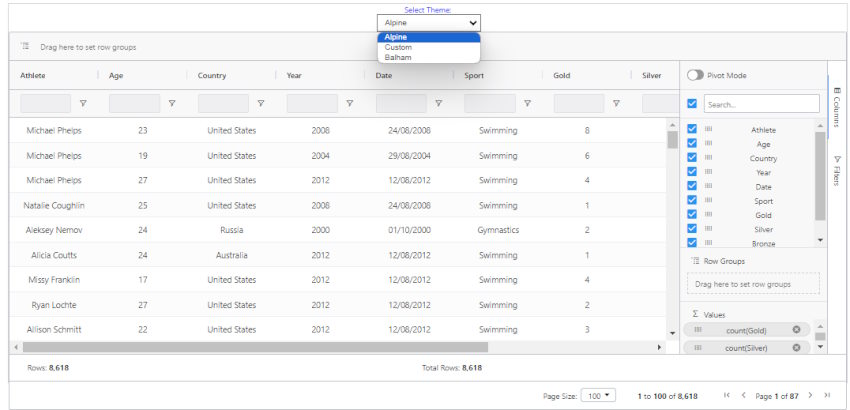Focus the column Search field
This screenshot has height=410, width=850.
(x=762, y=104)
